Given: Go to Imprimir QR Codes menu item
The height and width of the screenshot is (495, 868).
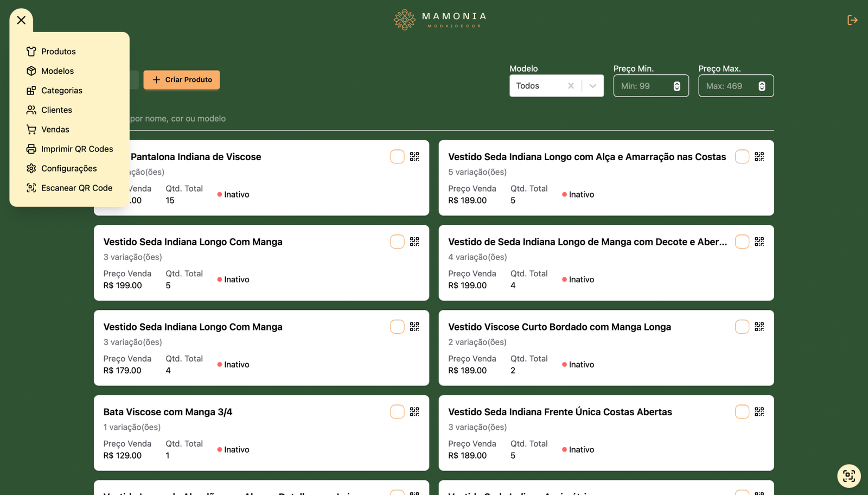Looking at the screenshot, I should pos(77,149).
